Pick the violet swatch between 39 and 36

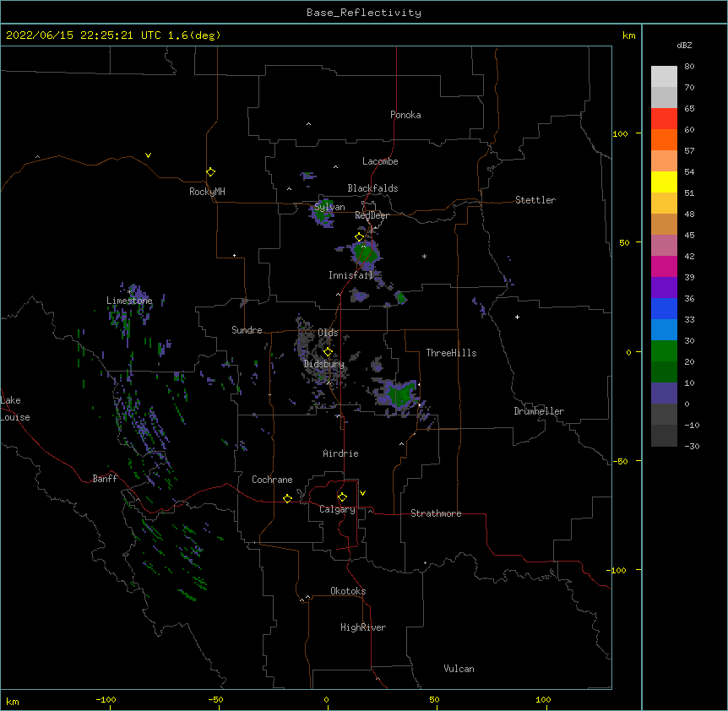click(x=664, y=288)
